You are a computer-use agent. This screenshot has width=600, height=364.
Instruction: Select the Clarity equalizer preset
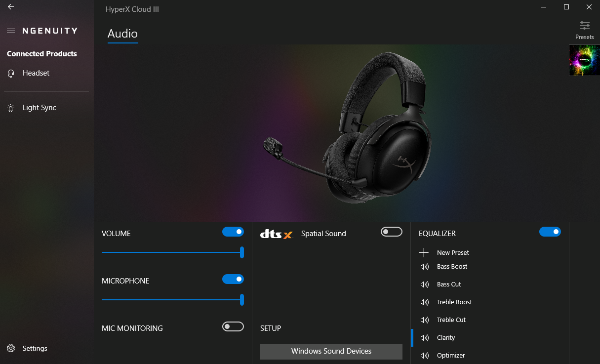446,338
